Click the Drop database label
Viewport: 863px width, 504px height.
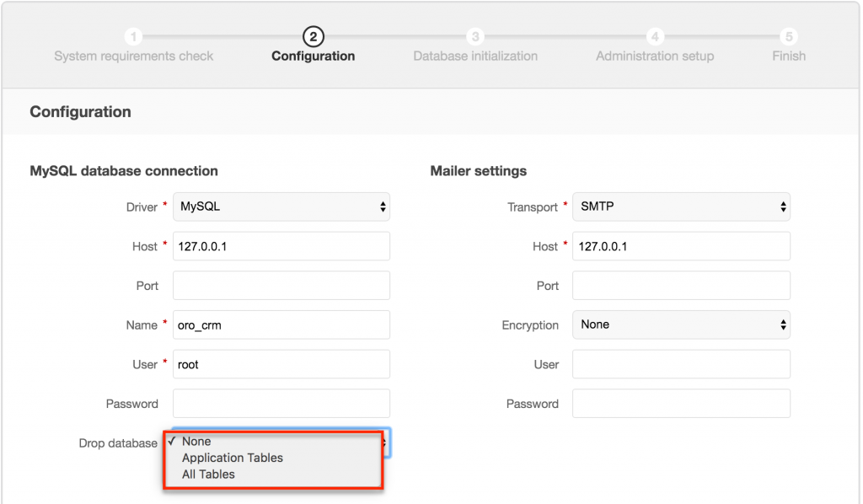click(x=118, y=443)
